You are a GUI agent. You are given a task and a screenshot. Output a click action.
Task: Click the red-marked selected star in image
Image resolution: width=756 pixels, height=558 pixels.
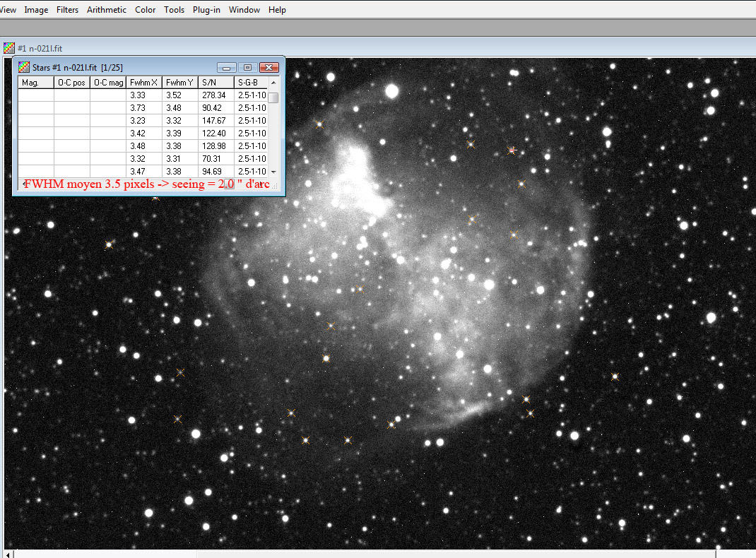(x=512, y=150)
